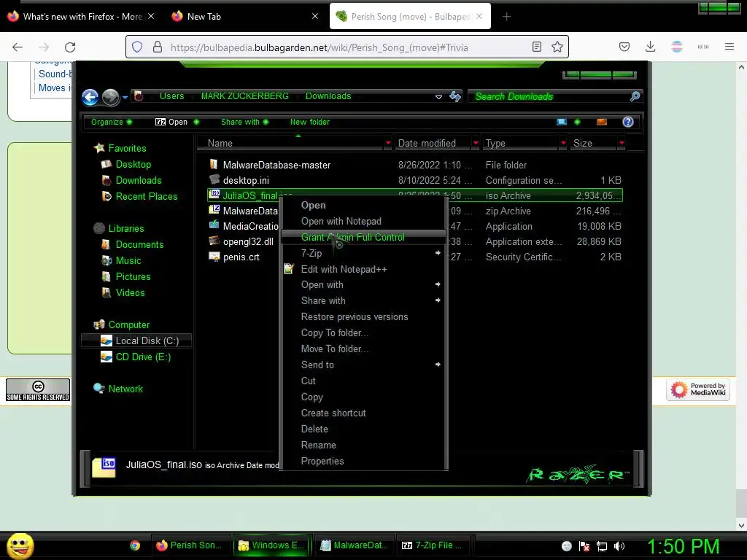Image resolution: width=747 pixels, height=560 pixels.
Task: Choose Copy To folder... in context menu
Action: pyautogui.click(x=364, y=332)
